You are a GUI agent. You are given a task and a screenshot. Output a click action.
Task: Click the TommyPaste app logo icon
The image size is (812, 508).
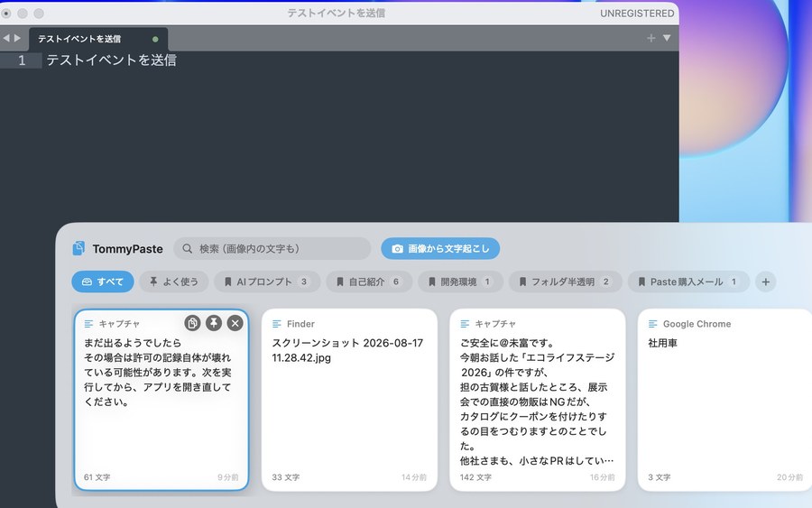coord(78,248)
